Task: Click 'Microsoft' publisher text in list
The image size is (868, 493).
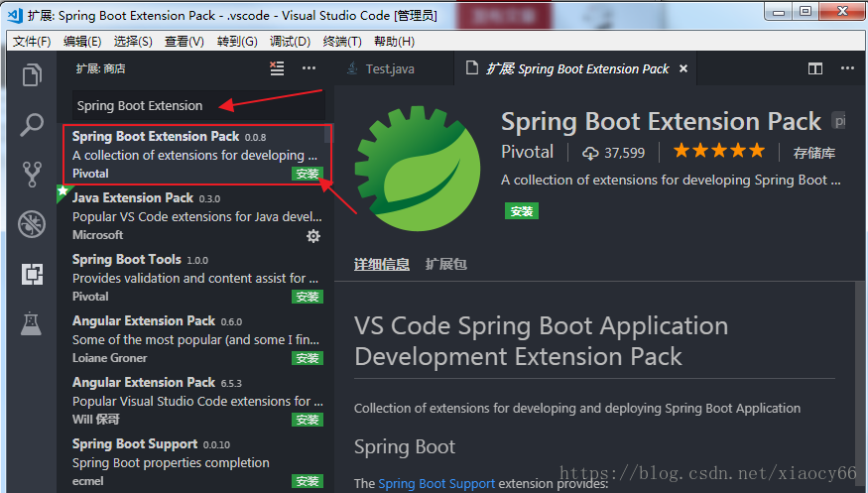Action: coord(97,235)
